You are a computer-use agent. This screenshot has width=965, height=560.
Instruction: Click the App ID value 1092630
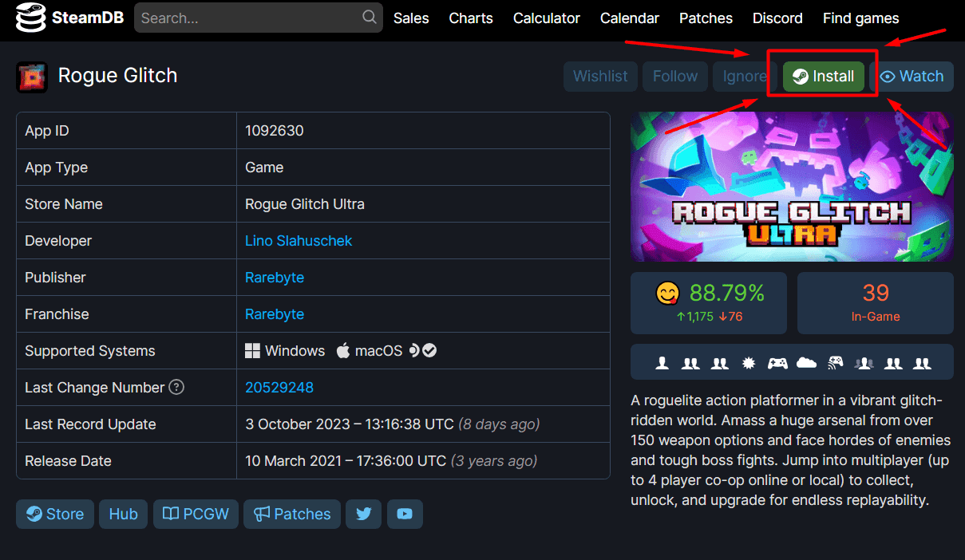[275, 131]
